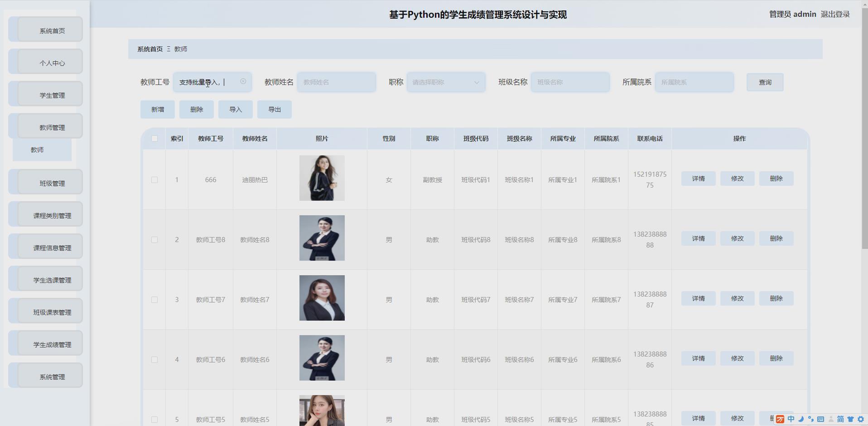Clear the 教师工号 field with the x icon
The width and height of the screenshot is (868, 426).
coord(243,82)
